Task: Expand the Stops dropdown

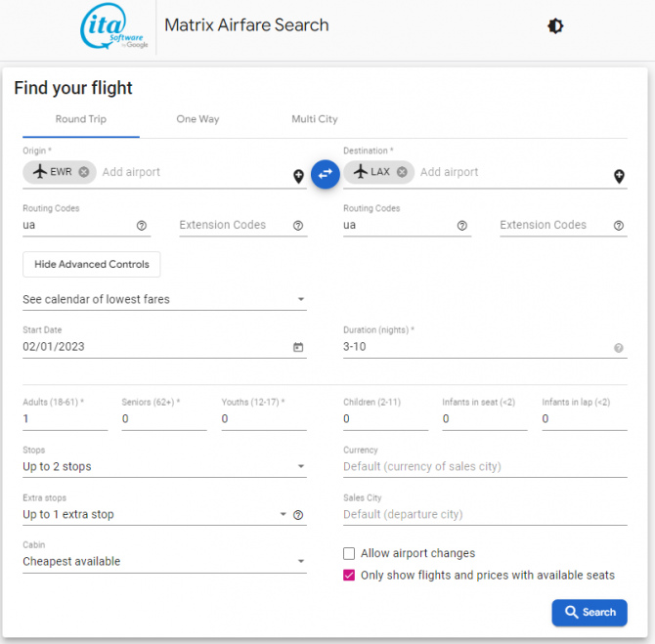Action: click(300, 467)
